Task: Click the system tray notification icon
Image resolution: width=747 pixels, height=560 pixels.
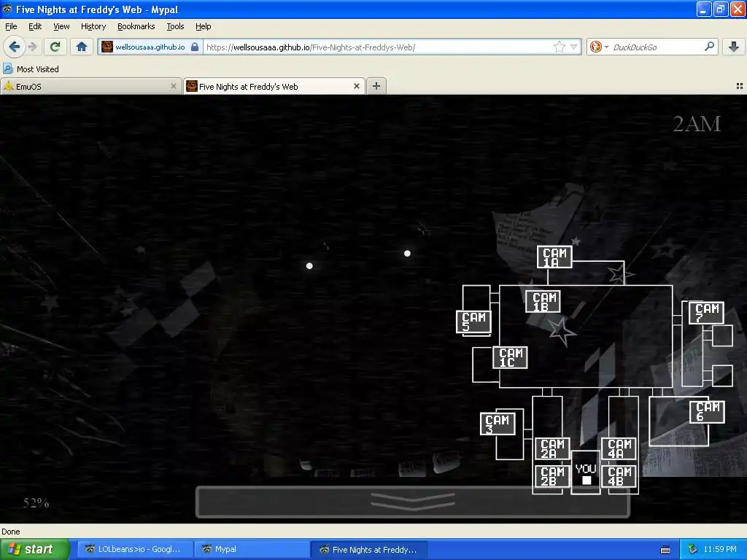Action: [x=693, y=550]
